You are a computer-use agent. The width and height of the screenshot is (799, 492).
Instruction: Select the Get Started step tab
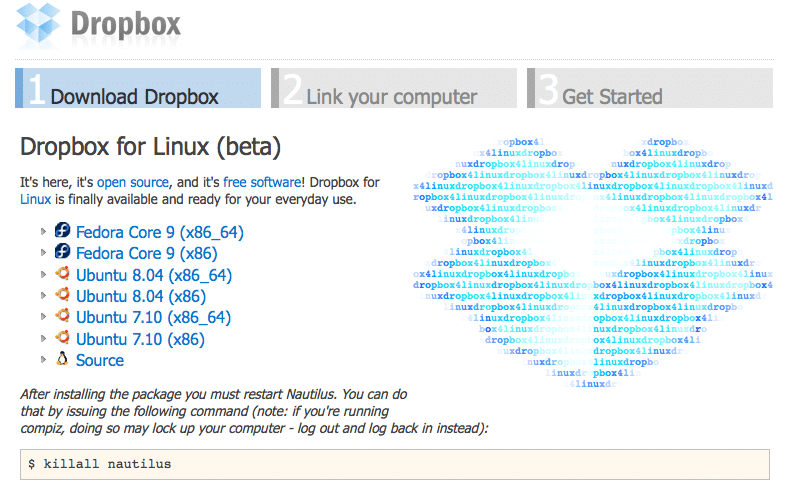[650, 88]
